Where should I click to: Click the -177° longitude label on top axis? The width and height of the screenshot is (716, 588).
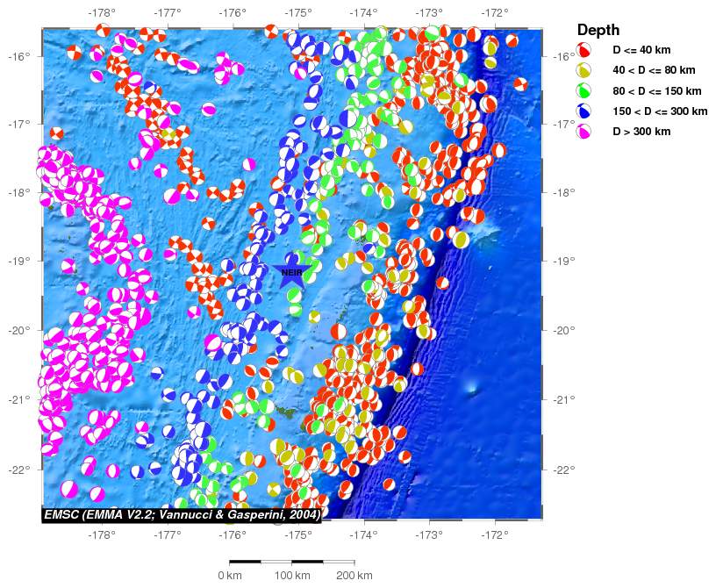168,12
